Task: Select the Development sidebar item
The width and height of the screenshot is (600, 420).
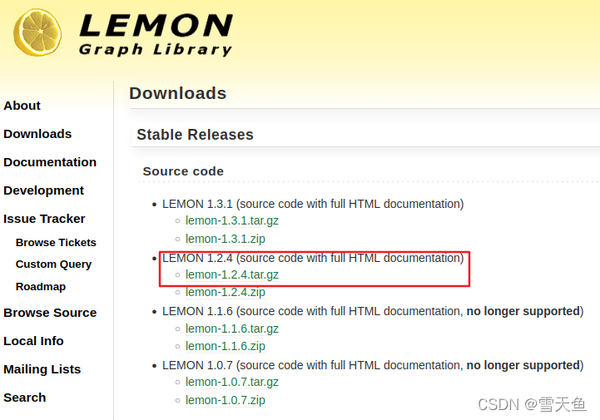Action: (44, 190)
